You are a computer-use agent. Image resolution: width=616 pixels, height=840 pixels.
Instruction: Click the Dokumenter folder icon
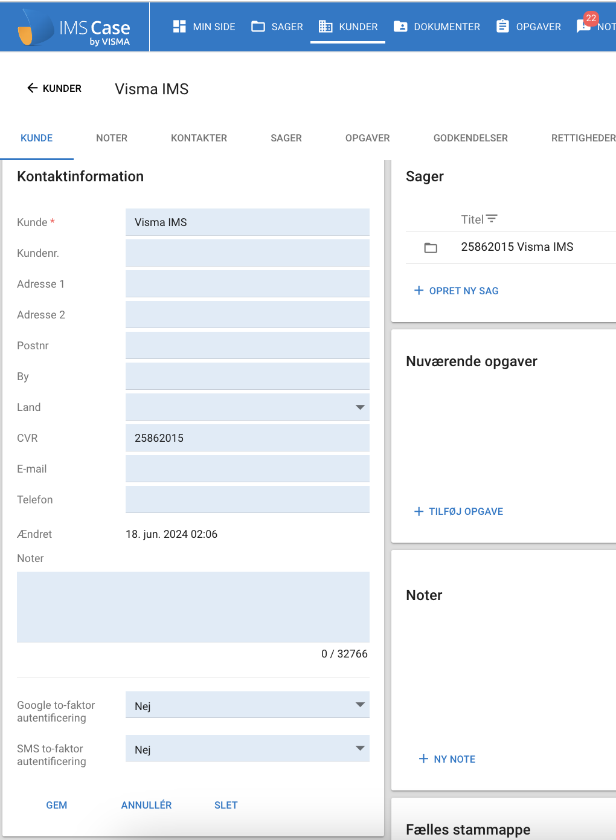[x=400, y=27]
